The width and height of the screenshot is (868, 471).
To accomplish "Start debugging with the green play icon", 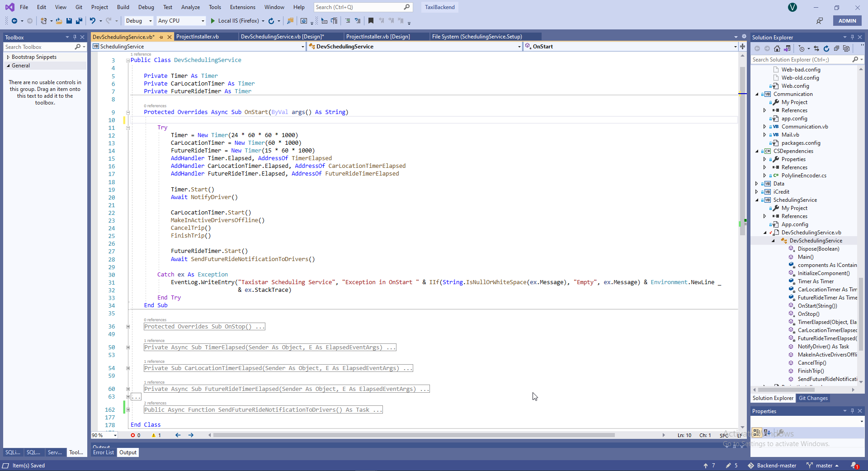I will pos(213,21).
